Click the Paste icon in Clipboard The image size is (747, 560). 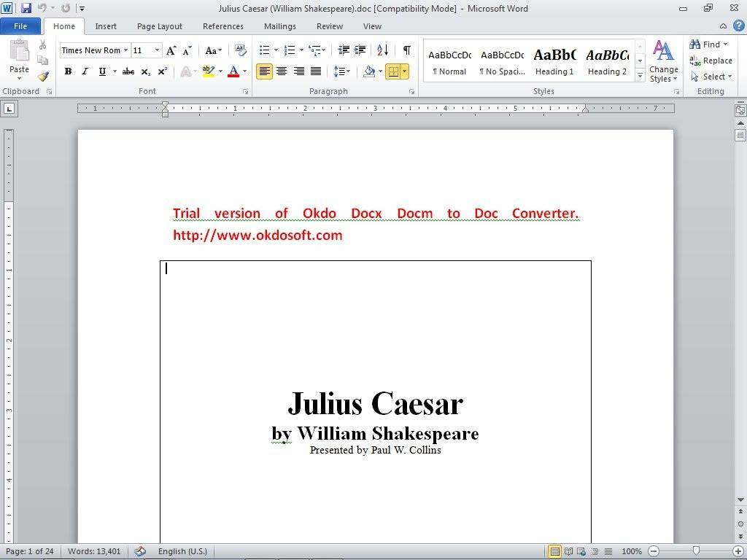[19, 50]
